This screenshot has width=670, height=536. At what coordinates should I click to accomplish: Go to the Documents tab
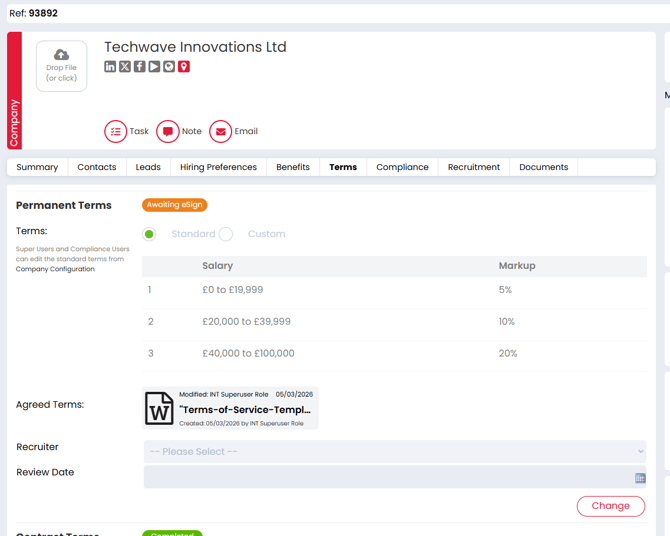543,167
